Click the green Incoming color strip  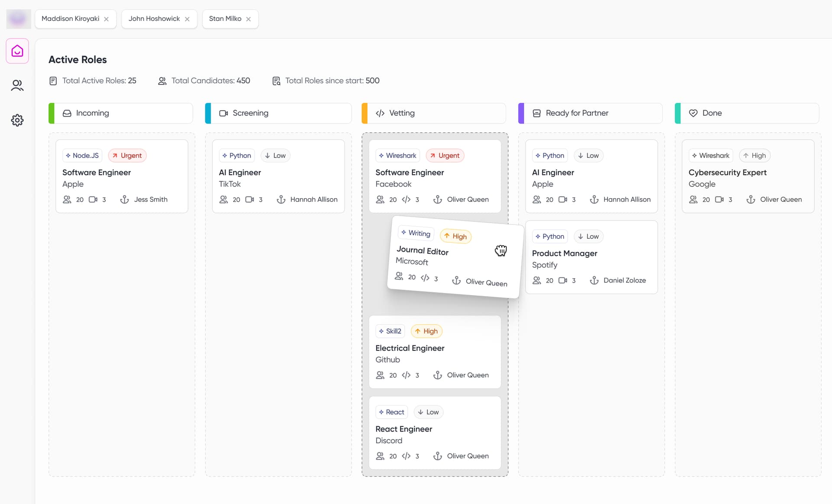pyautogui.click(x=52, y=113)
